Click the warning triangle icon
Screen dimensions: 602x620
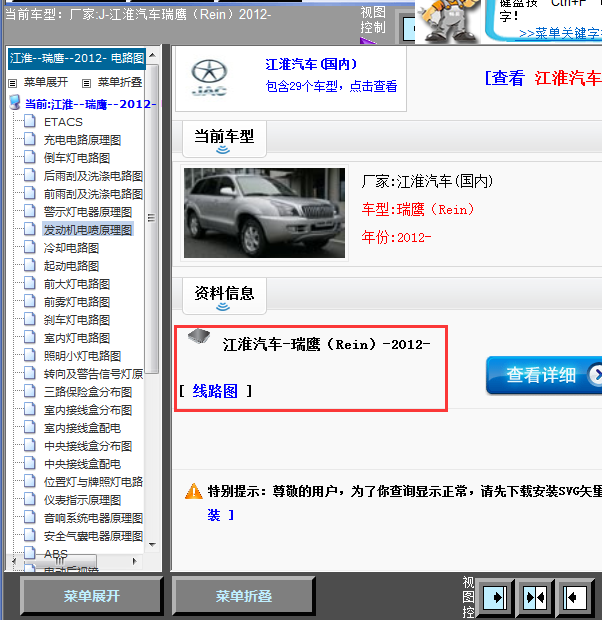[194, 491]
